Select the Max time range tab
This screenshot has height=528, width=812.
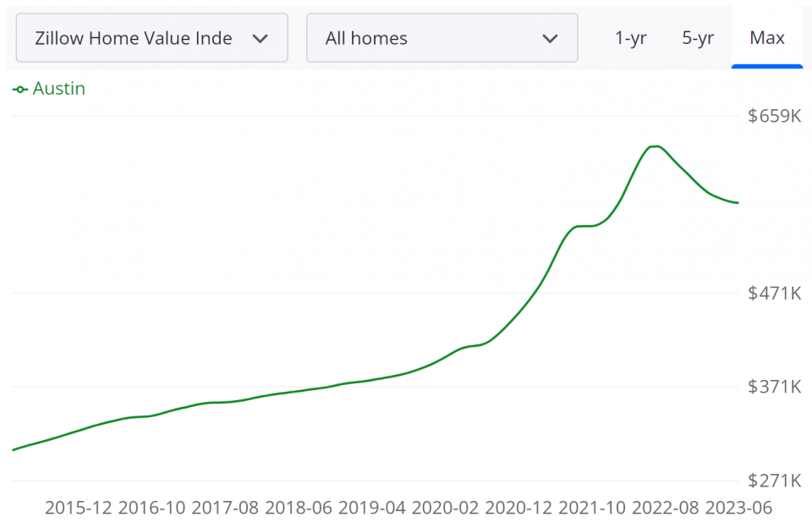[766, 37]
